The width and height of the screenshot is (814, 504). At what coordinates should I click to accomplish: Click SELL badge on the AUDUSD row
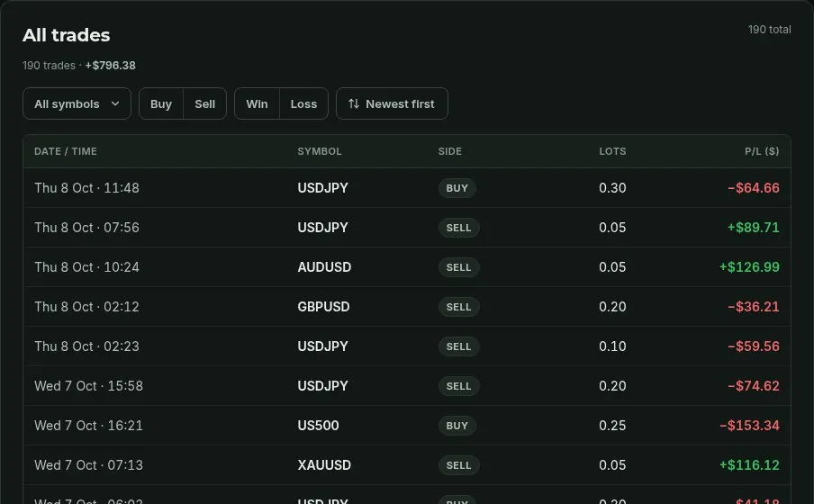(458, 267)
